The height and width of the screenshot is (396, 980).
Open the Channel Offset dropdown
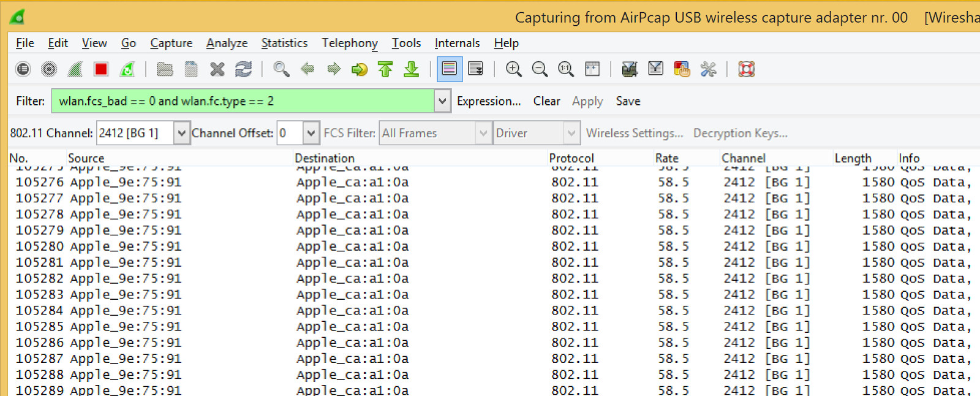311,133
